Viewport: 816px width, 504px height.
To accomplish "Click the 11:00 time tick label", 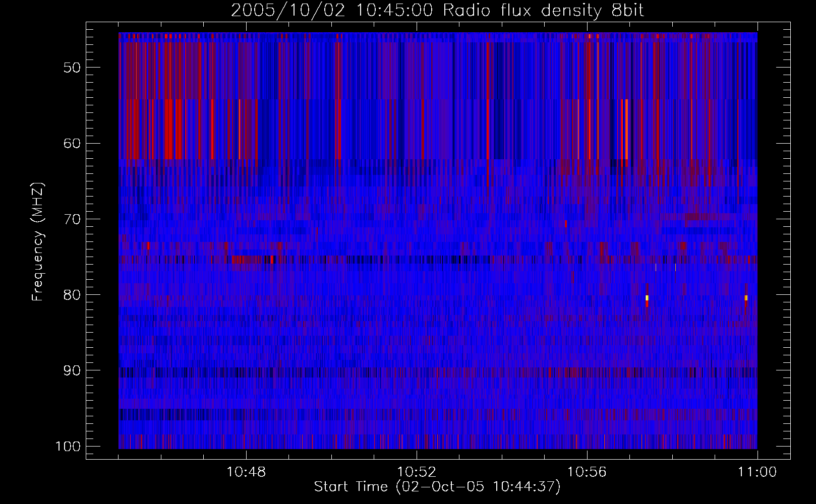I will 757,472.
